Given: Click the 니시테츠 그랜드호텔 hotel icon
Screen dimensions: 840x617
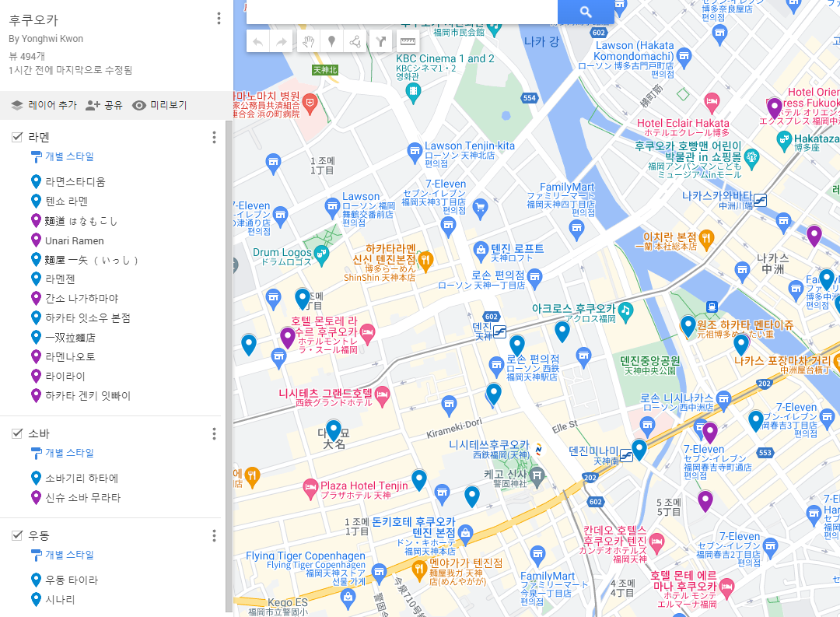Looking at the screenshot, I should pyautogui.click(x=382, y=397).
